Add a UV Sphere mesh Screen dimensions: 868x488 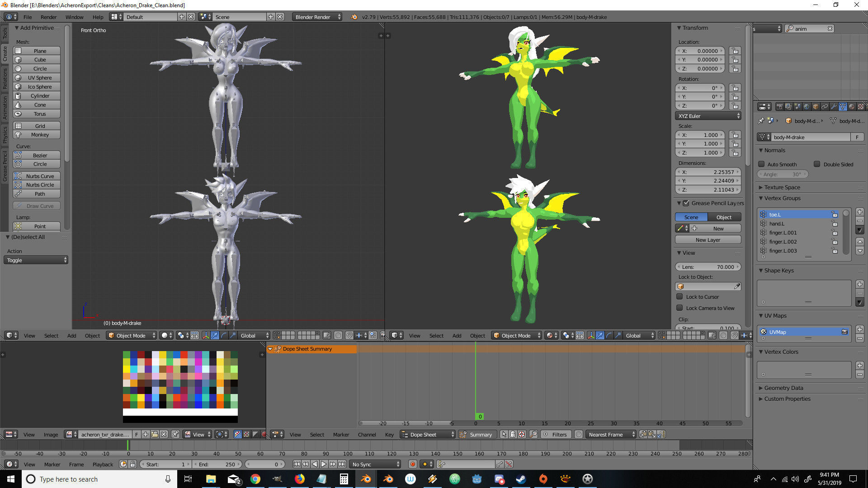coord(40,78)
